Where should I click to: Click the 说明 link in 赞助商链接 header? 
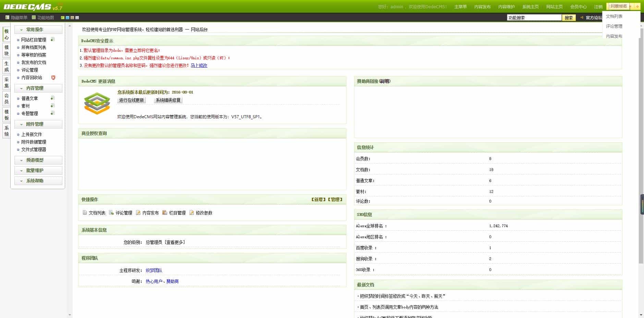click(385, 81)
